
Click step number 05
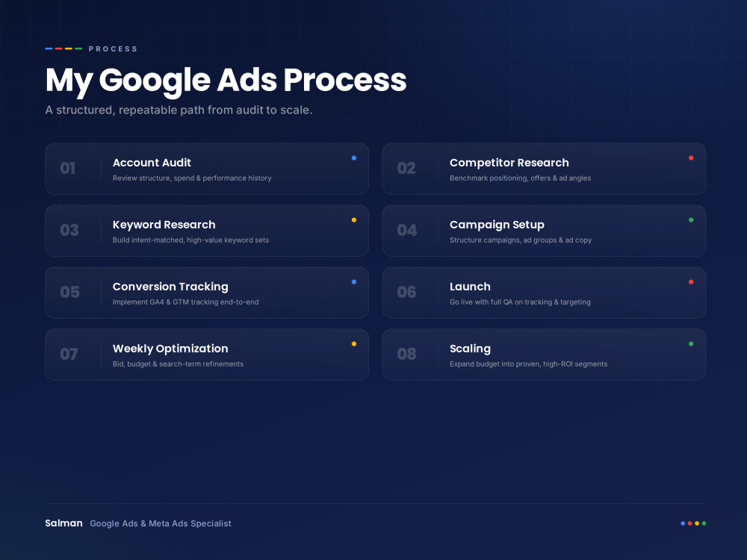coord(69,292)
